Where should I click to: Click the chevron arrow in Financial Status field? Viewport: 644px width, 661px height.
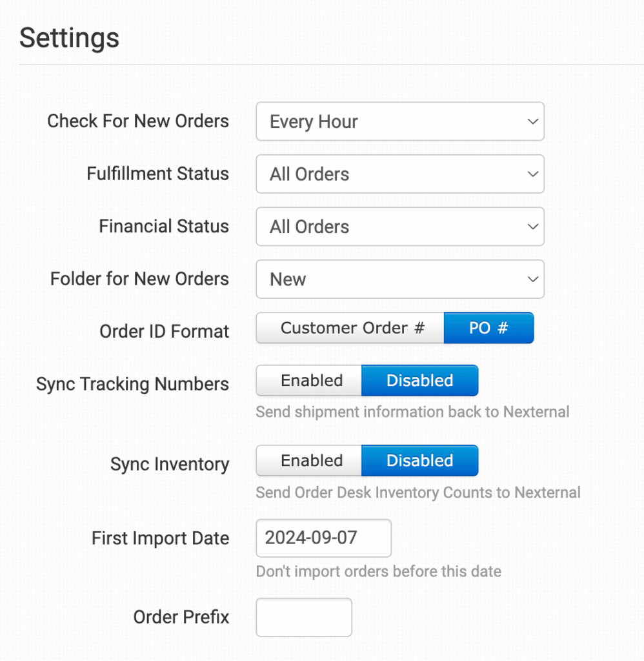(x=532, y=227)
